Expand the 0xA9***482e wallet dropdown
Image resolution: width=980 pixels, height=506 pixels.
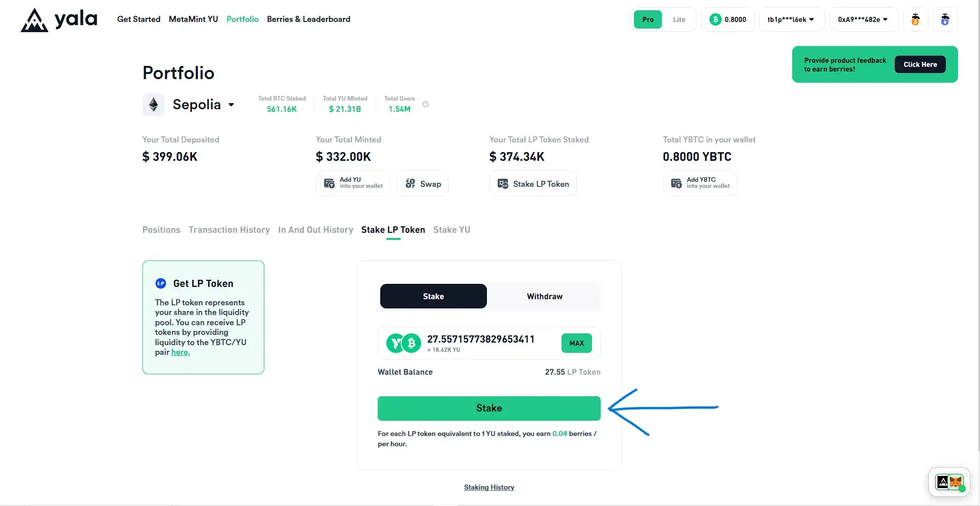pyautogui.click(x=863, y=19)
